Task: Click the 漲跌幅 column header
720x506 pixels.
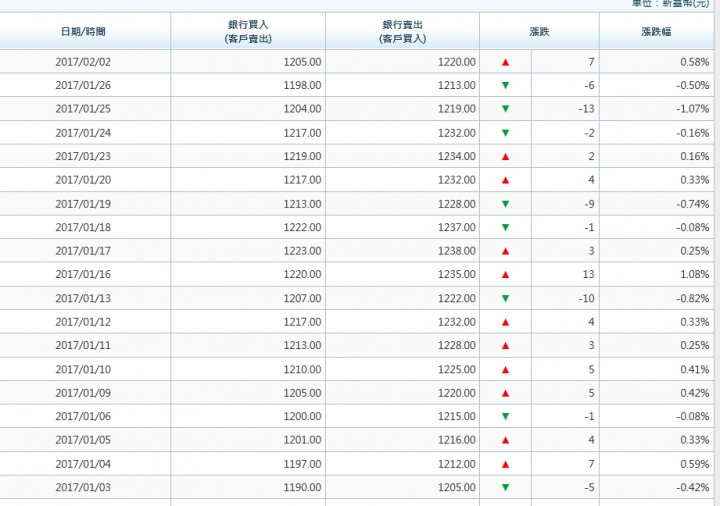Action: click(657, 32)
